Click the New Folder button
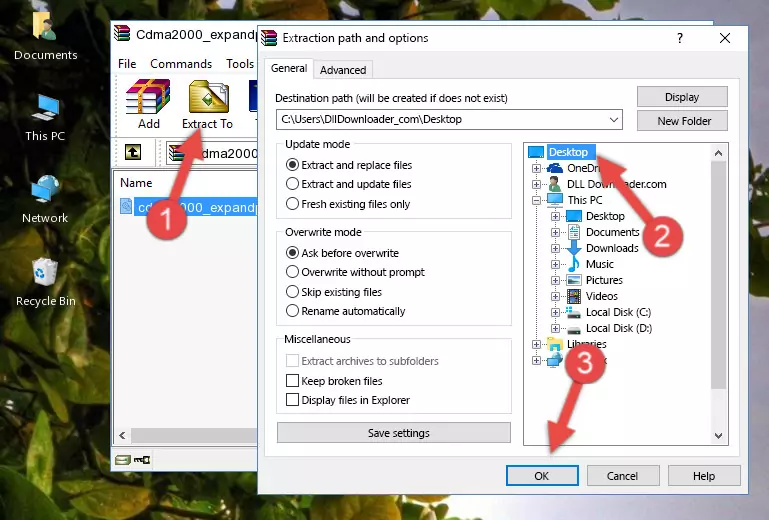The width and height of the screenshot is (769, 520). (682, 121)
